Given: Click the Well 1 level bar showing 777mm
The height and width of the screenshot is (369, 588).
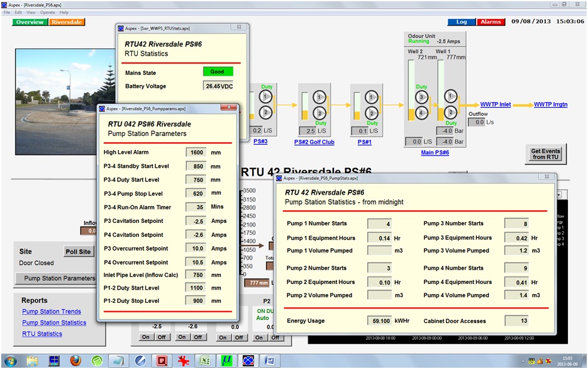Looking at the screenshot, I should pyautogui.click(x=441, y=90).
